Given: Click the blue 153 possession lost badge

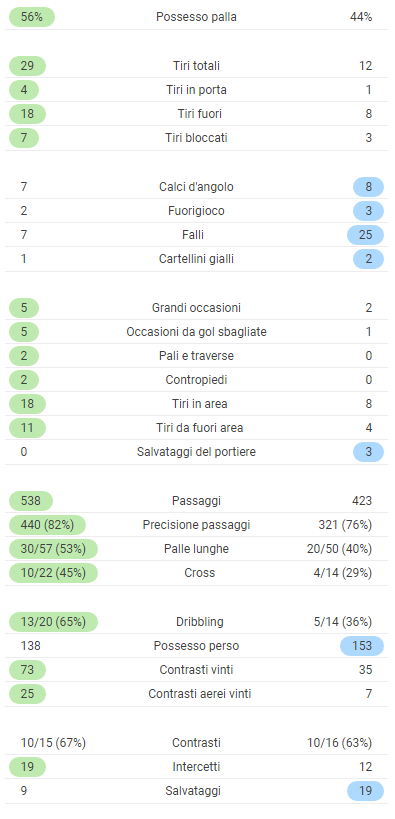Looking at the screenshot, I should [x=362, y=646].
